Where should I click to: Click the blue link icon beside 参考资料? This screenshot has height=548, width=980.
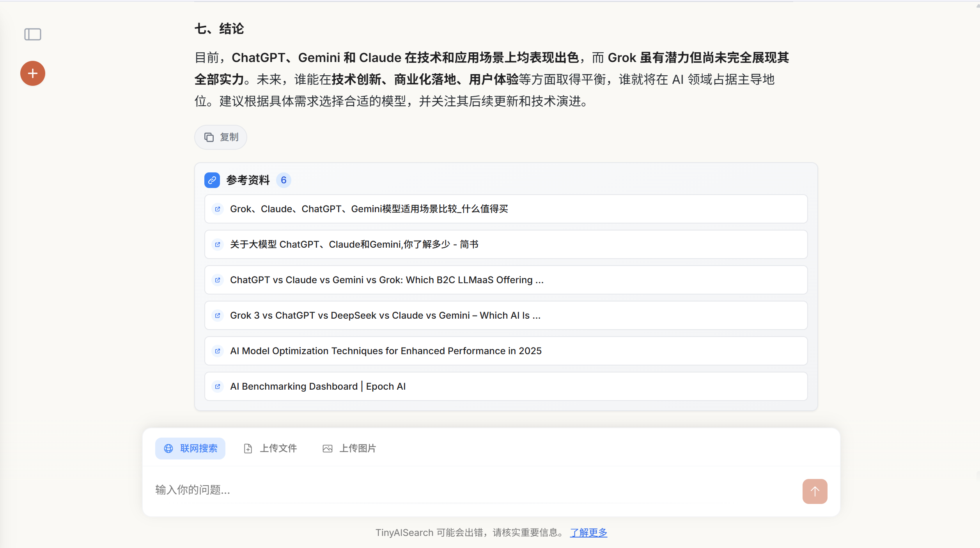point(212,180)
